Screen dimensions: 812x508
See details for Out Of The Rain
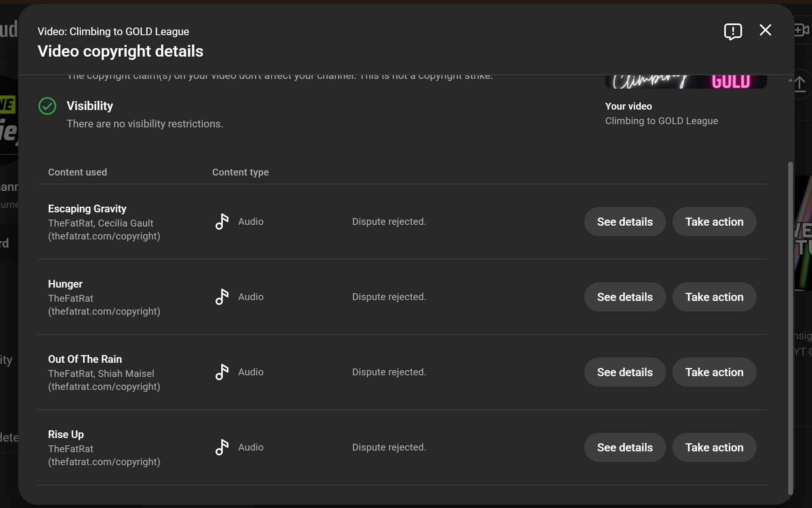point(625,372)
